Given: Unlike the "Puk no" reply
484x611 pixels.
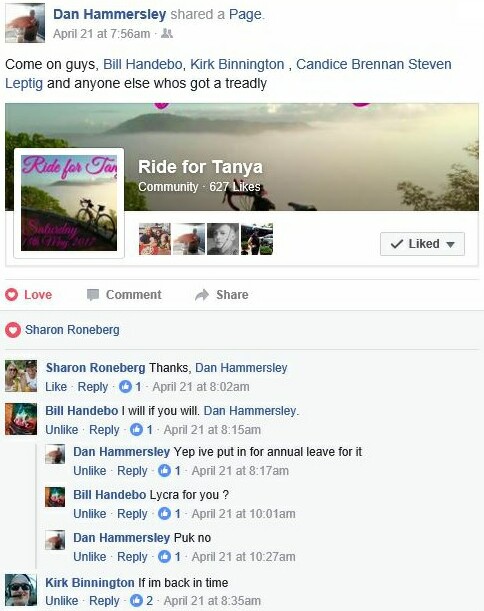Looking at the screenshot, I should (90, 556).
